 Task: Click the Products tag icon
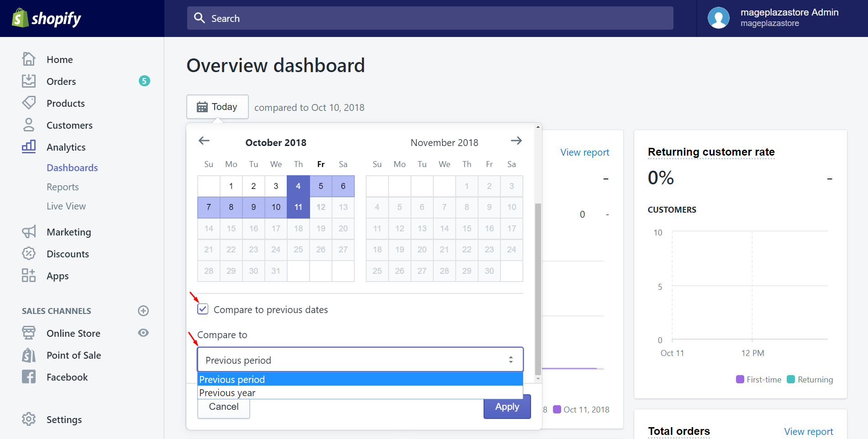(x=29, y=103)
